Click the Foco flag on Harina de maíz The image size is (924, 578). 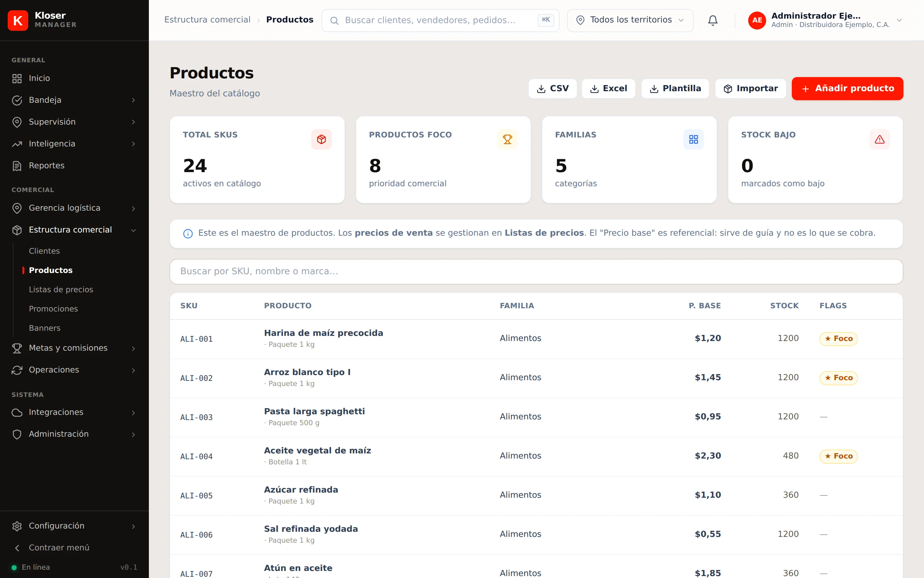click(x=838, y=339)
